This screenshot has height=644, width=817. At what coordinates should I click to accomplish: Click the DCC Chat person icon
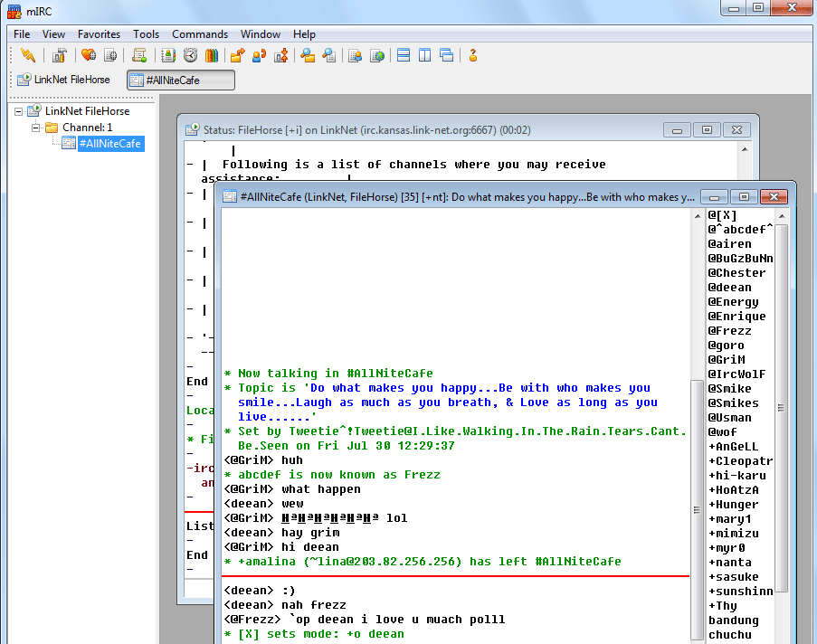coord(259,55)
